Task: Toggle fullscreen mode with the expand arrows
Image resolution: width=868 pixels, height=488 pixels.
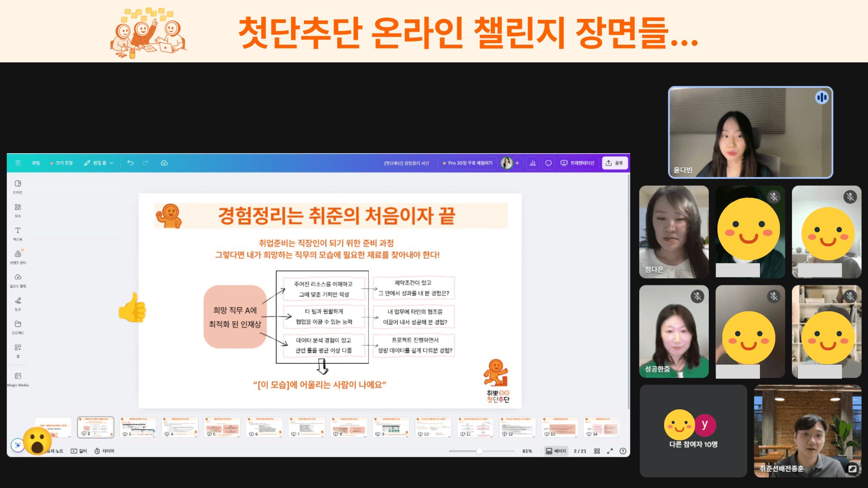Action: pos(610,451)
